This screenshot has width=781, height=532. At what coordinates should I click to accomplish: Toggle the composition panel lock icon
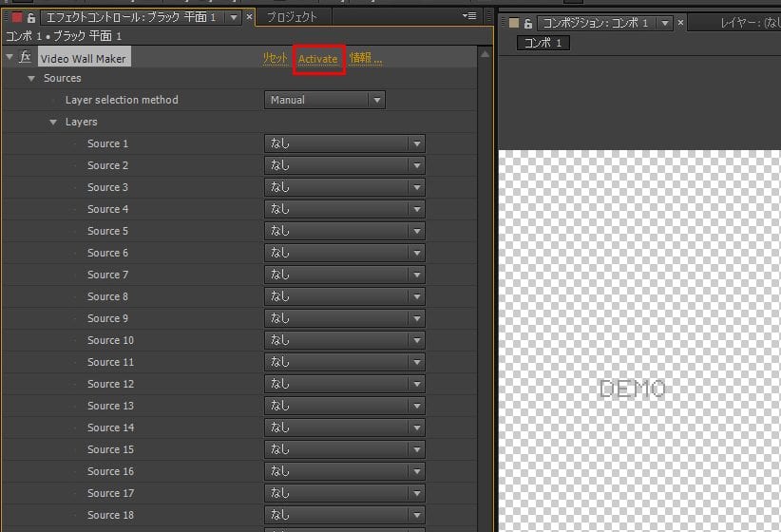(528, 23)
